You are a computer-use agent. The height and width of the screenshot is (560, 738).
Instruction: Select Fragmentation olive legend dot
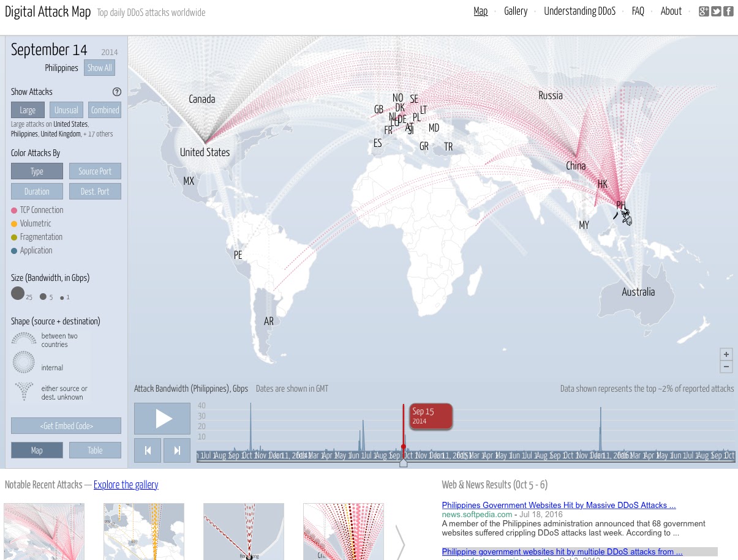pyautogui.click(x=14, y=237)
